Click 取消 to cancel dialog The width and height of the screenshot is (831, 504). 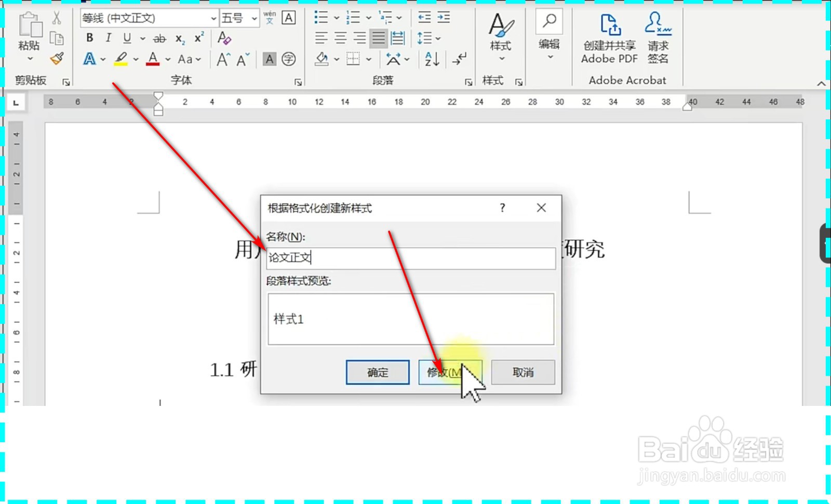523,372
